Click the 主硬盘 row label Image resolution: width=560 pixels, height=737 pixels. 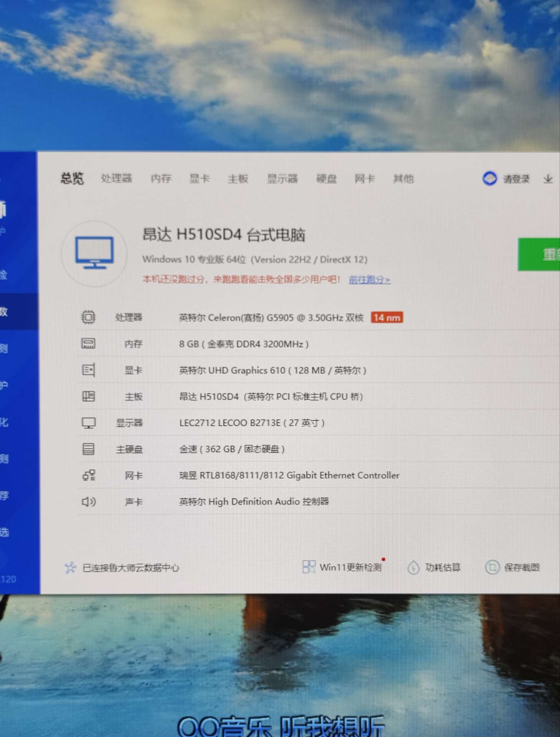(129, 449)
